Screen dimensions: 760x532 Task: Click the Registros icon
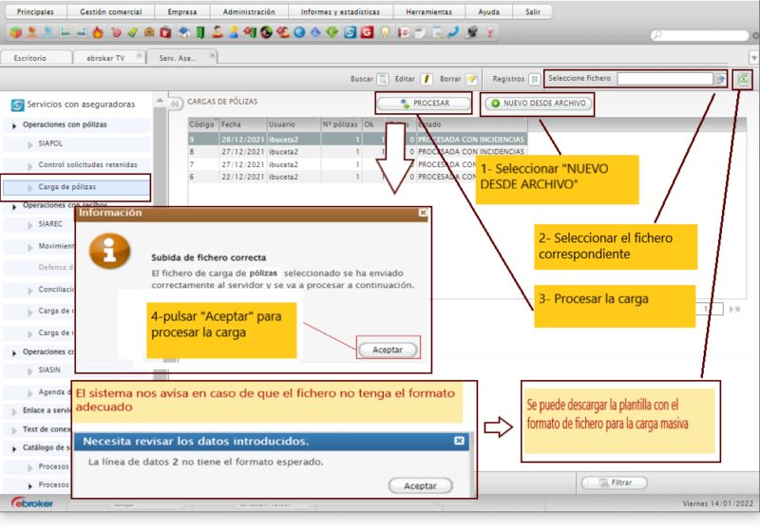534,79
